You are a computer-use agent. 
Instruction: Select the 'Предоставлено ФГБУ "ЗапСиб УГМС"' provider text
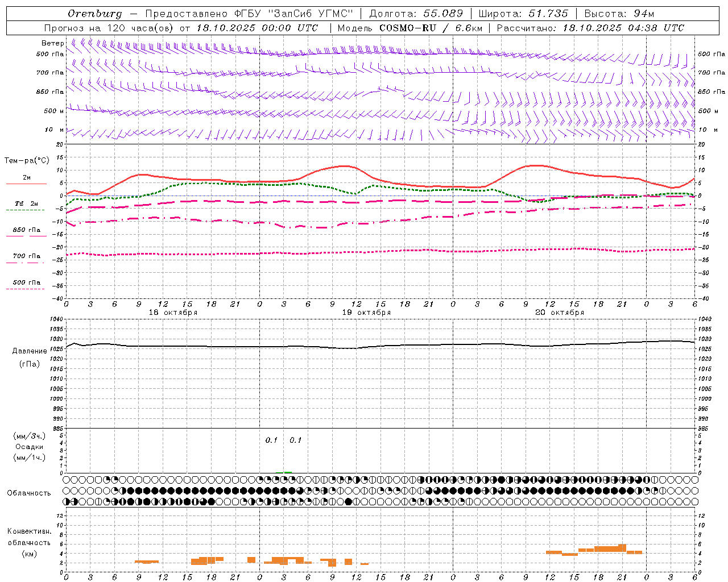click(249, 14)
